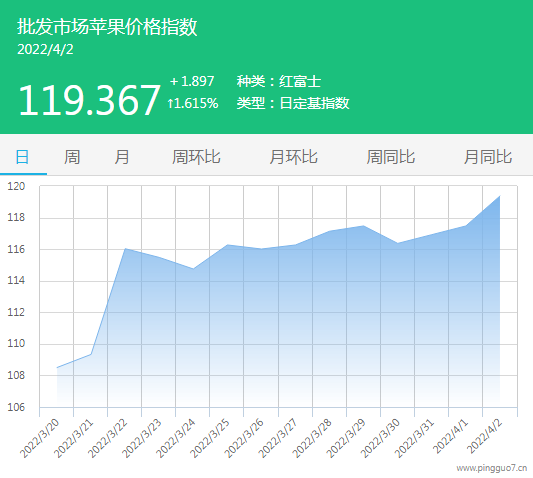Click the y-axis label 108

point(16,375)
